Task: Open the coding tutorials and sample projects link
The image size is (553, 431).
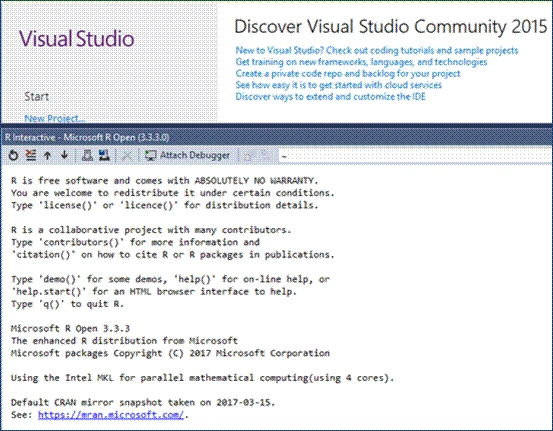Action: pyautogui.click(x=377, y=50)
